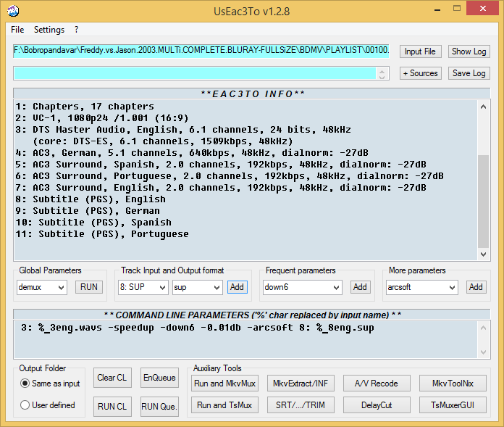
Task: Click the + Sources button
Action: point(420,73)
